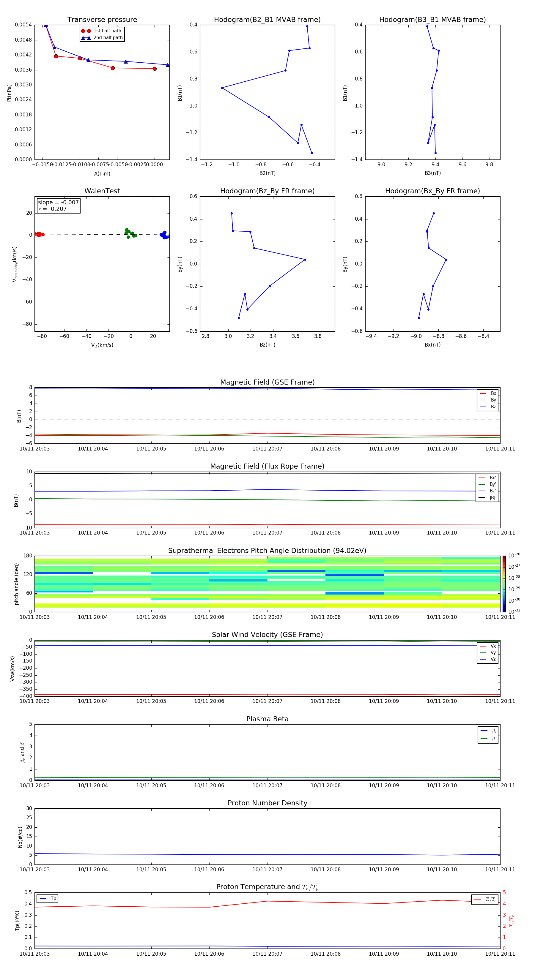
Task: Click the "Bz(nT)" x-axis label
Action: 267,345
